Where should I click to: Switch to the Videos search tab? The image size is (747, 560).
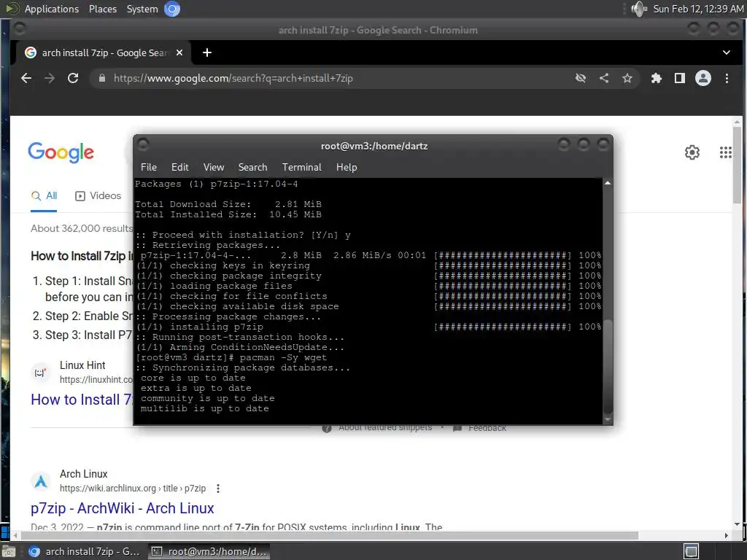tap(98, 195)
